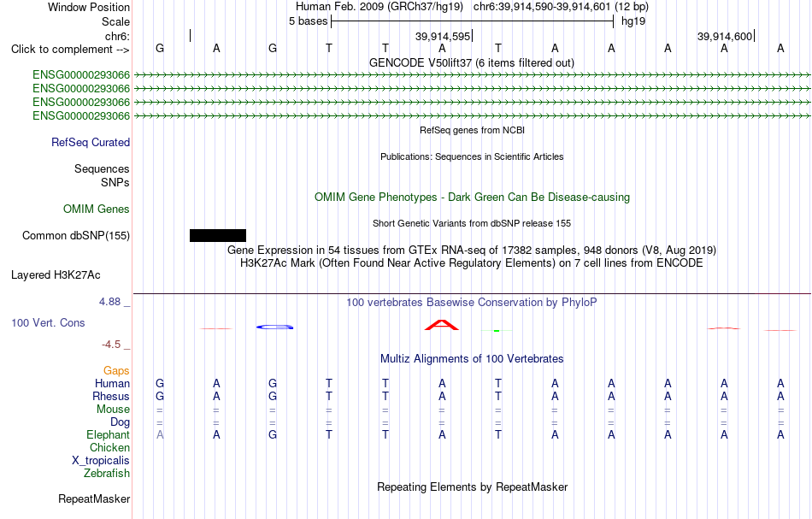Open the Common dbSNP(155) track label
This screenshot has height=519, width=812.
(76, 236)
